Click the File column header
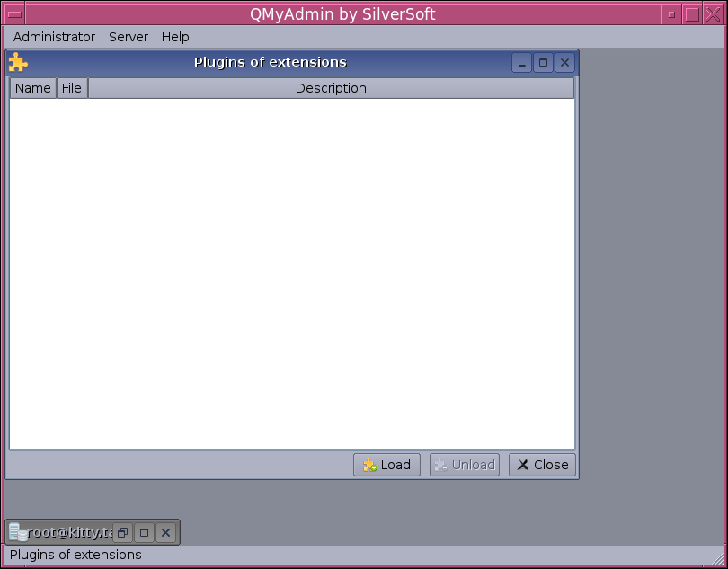 [x=72, y=88]
